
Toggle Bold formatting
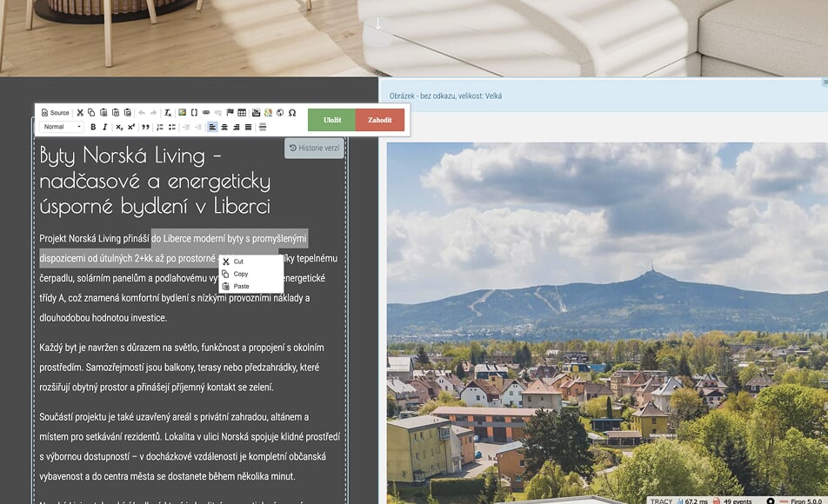point(93,127)
